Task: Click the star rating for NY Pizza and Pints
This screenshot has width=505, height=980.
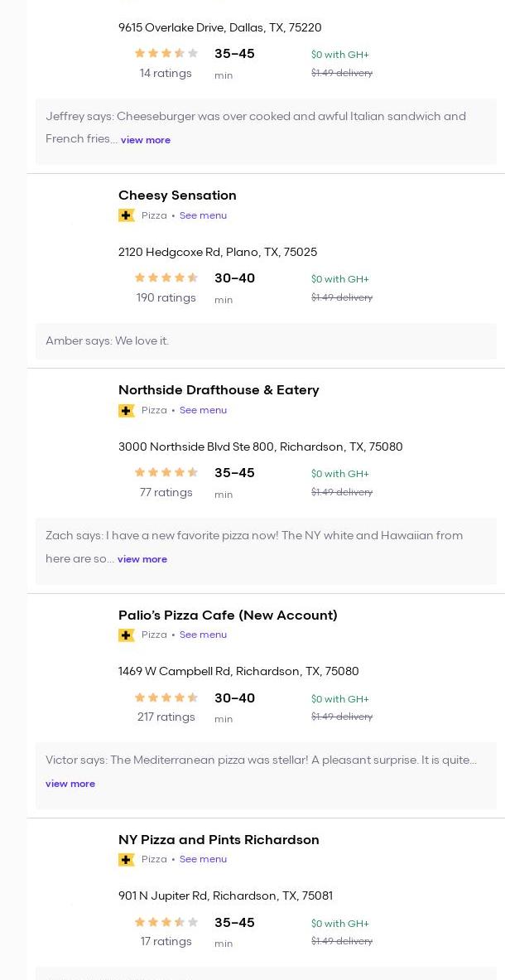Action: pyautogui.click(x=166, y=923)
